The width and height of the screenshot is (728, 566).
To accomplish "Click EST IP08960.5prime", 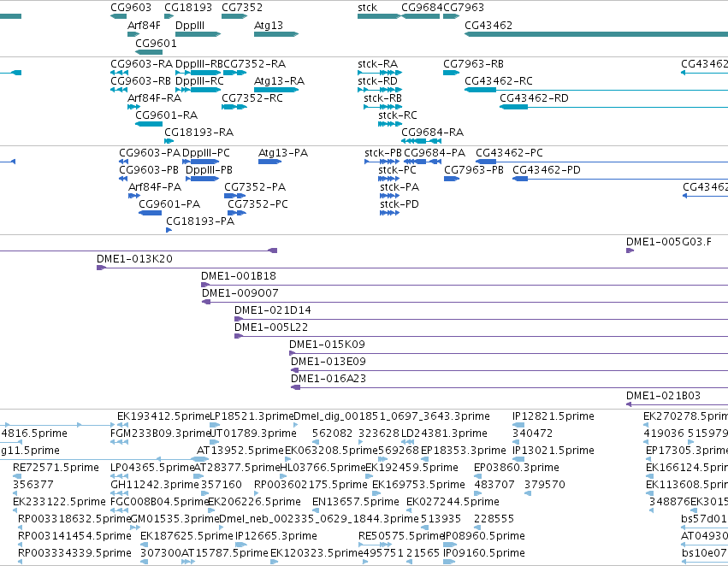I will point(450,545).
